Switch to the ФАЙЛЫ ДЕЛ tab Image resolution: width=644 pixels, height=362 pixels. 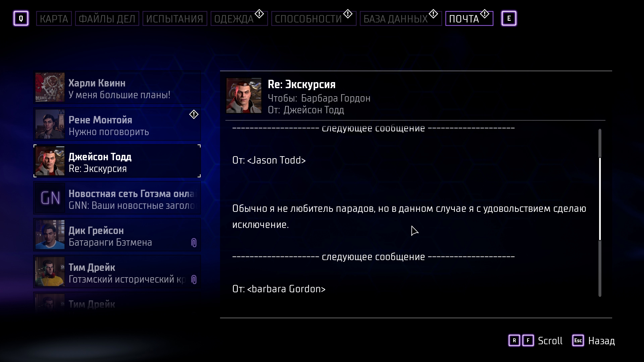(107, 18)
